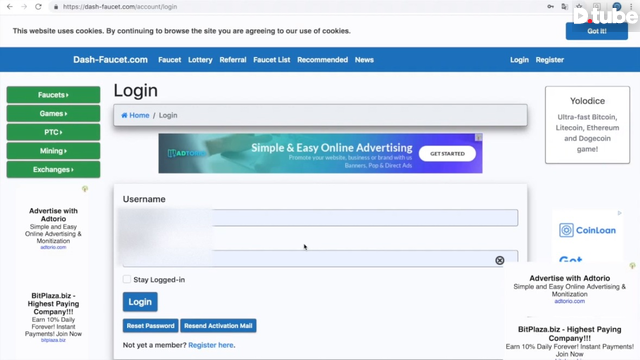Viewport: 640px width, 360px height.
Task: Open adtorio.com link in left sidebar ad
Action: [53, 247]
